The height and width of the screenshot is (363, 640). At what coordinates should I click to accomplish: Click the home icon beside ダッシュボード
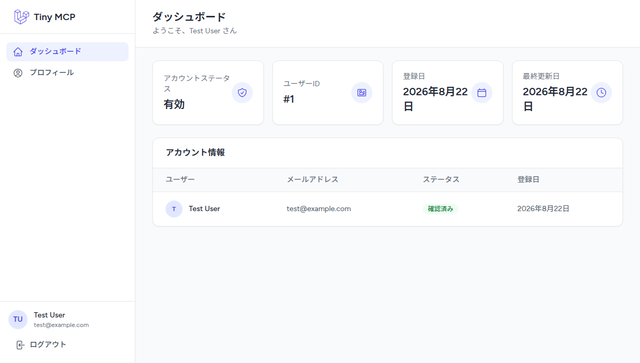coord(18,52)
